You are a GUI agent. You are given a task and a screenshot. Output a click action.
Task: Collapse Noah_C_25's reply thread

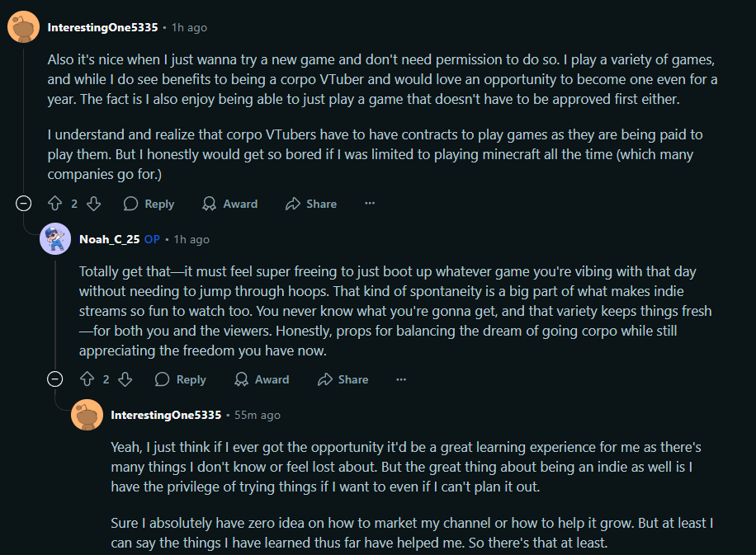coord(55,379)
